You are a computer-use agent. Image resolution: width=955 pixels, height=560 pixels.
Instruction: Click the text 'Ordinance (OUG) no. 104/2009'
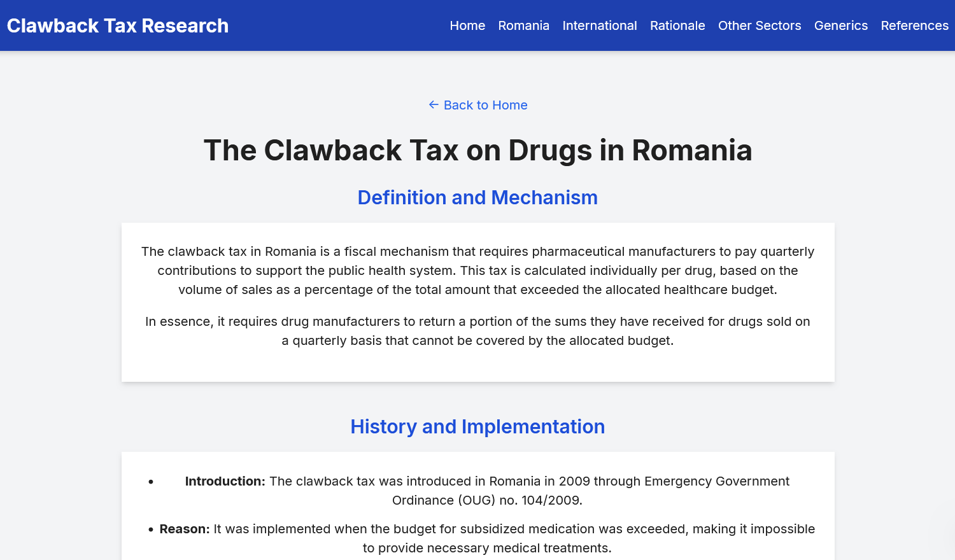point(486,500)
